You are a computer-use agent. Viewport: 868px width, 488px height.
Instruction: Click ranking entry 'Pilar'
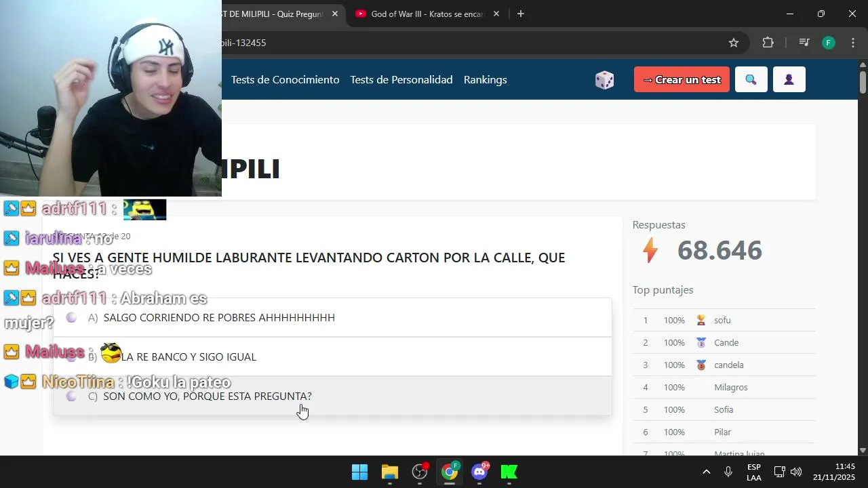(722, 432)
